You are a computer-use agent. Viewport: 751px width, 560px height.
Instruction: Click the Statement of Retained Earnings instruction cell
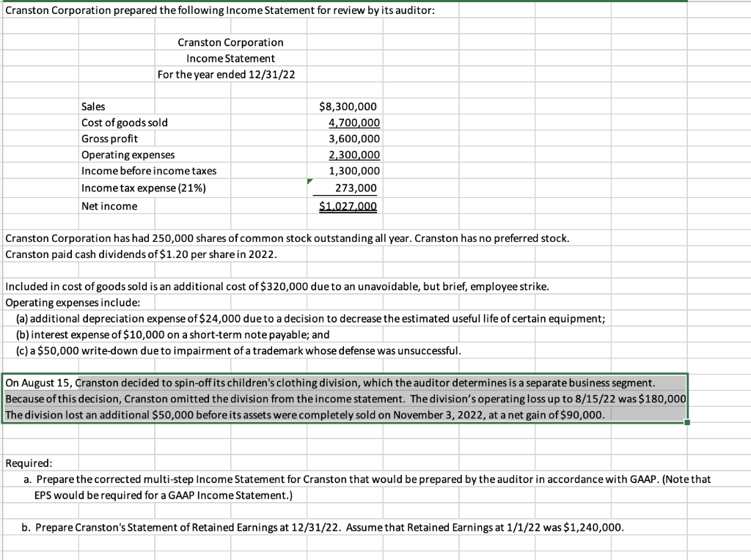[315, 527]
